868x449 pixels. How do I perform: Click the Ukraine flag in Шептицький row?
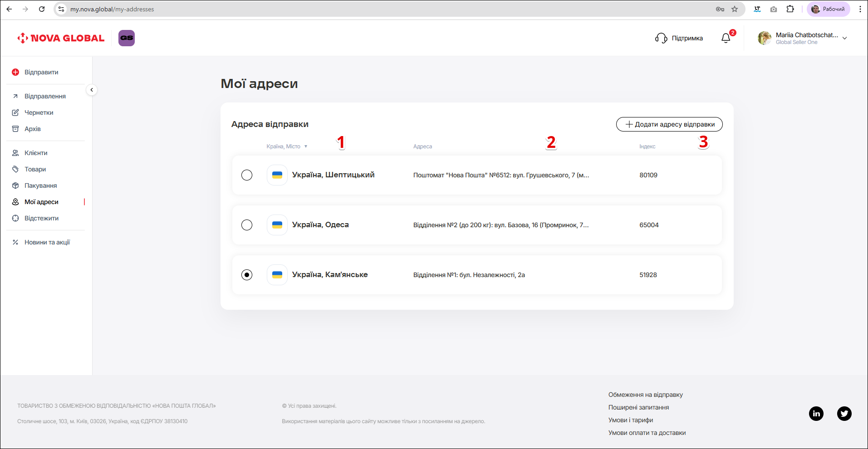tap(277, 175)
